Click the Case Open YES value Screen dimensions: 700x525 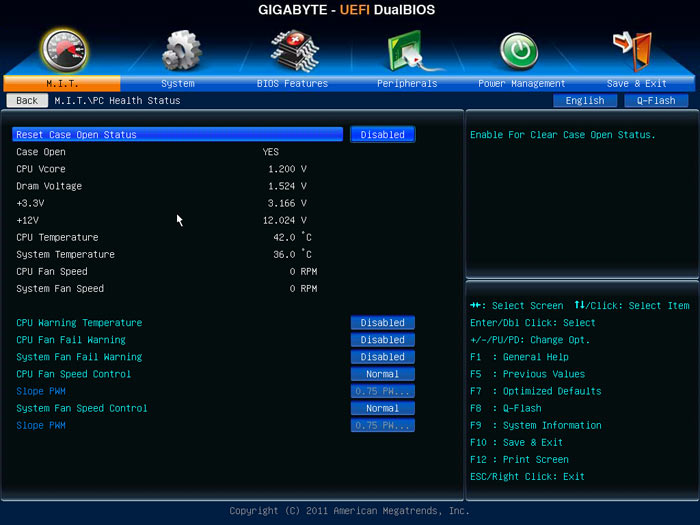[x=271, y=152]
